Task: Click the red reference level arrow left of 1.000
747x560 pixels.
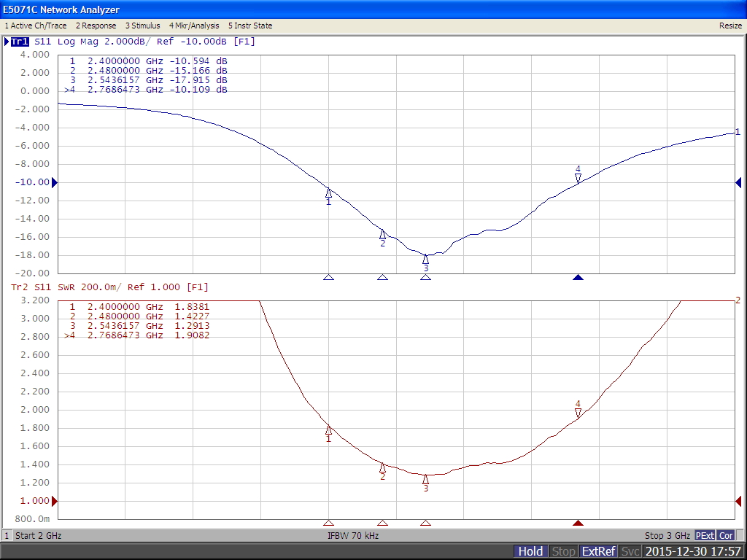Action: pyautogui.click(x=54, y=501)
